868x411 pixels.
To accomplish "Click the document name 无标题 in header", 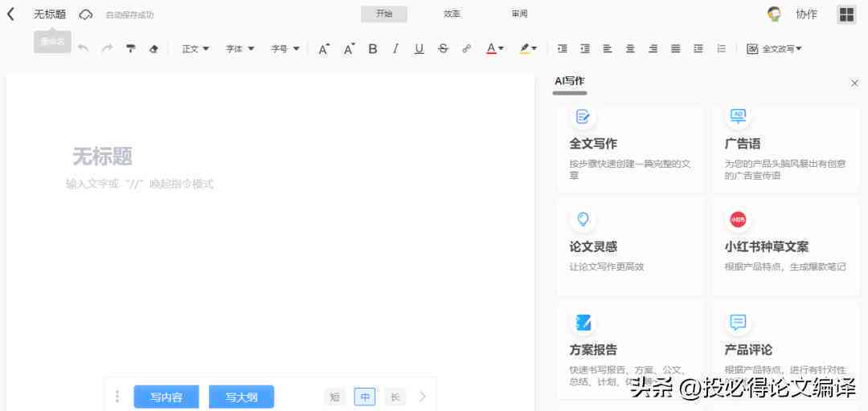I will [x=50, y=14].
